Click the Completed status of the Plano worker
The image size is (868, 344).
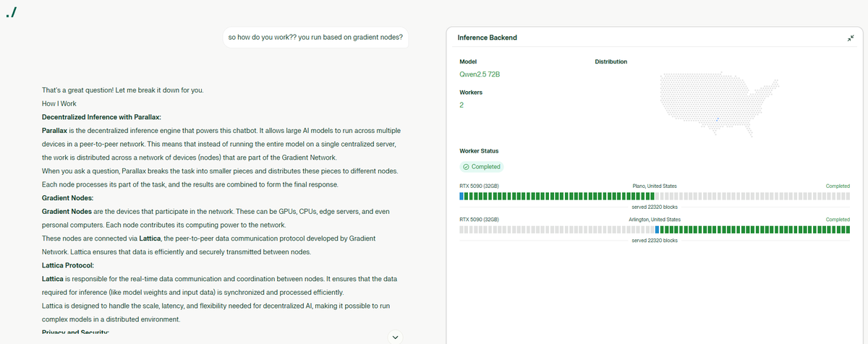pyautogui.click(x=838, y=186)
